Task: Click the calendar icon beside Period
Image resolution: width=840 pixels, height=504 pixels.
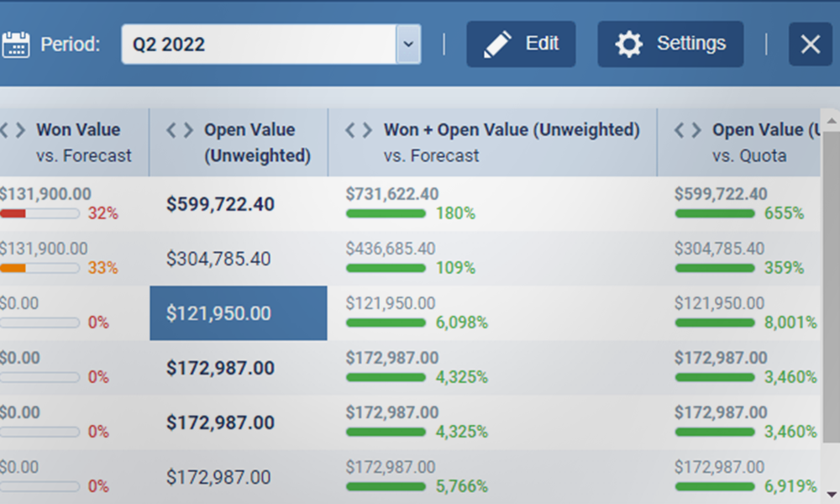Action: pyautogui.click(x=15, y=45)
